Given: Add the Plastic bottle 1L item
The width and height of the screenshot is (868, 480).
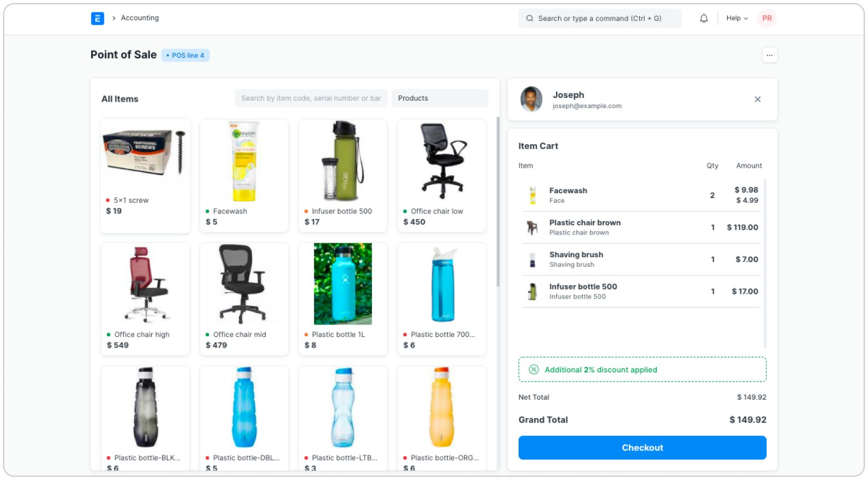Looking at the screenshot, I should tap(343, 299).
